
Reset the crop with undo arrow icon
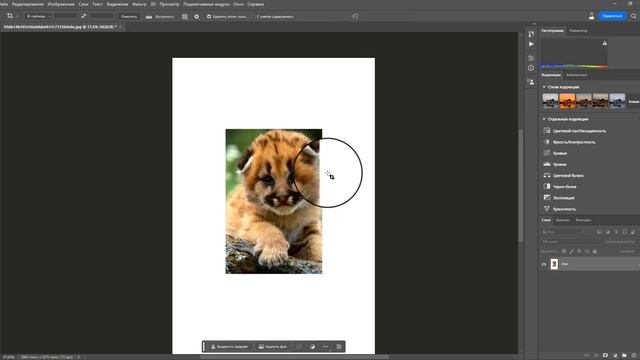tap(355, 16)
